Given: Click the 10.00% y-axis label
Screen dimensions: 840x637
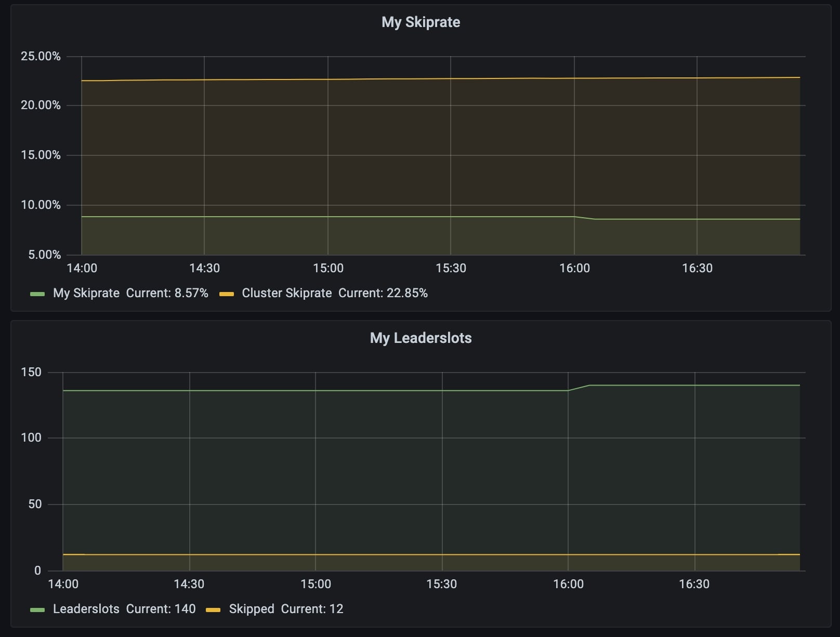Looking at the screenshot, I should 41,205.
